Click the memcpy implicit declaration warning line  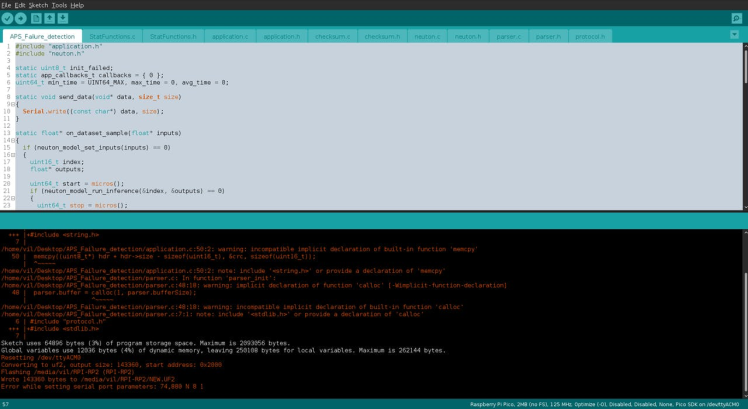pos(239,249)
